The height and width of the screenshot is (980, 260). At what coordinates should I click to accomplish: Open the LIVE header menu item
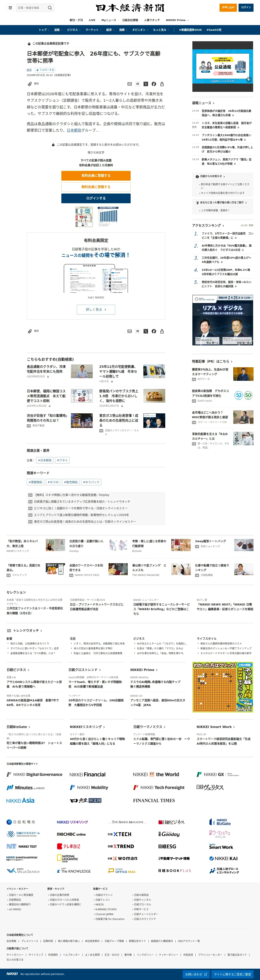(92, 20)
